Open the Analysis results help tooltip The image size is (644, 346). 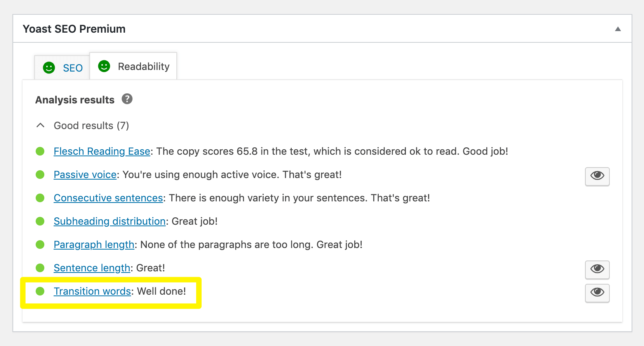pos(128,99)
